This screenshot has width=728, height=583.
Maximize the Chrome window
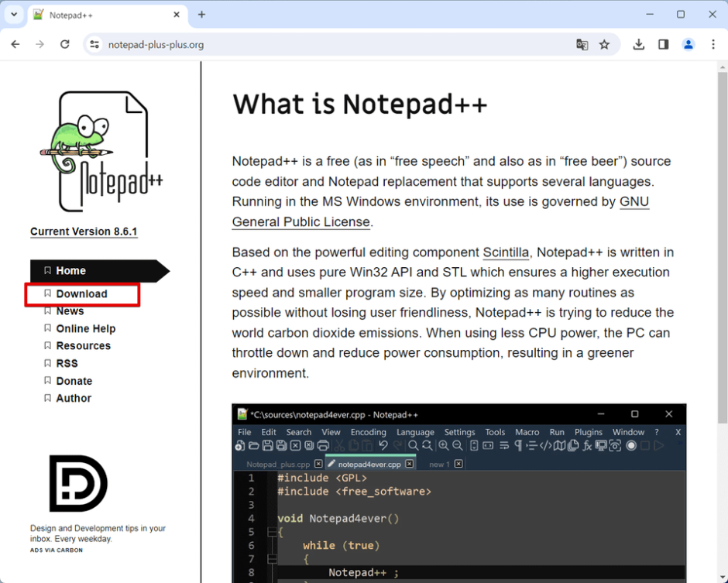pyautogui.click(x=681, y=15)
